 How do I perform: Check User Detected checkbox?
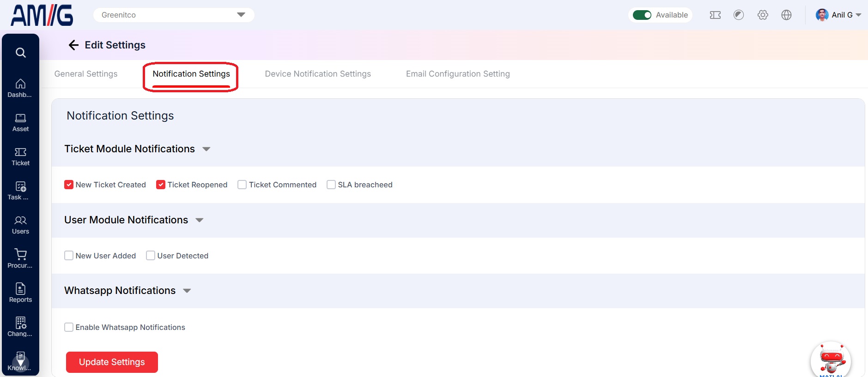pyautogui.click(x=151, y=256)
